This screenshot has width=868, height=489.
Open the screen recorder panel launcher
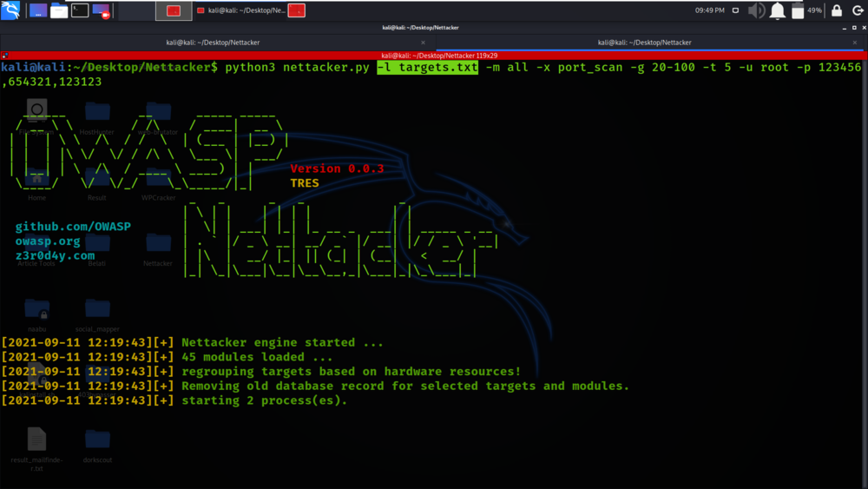(x=102, y=10)
